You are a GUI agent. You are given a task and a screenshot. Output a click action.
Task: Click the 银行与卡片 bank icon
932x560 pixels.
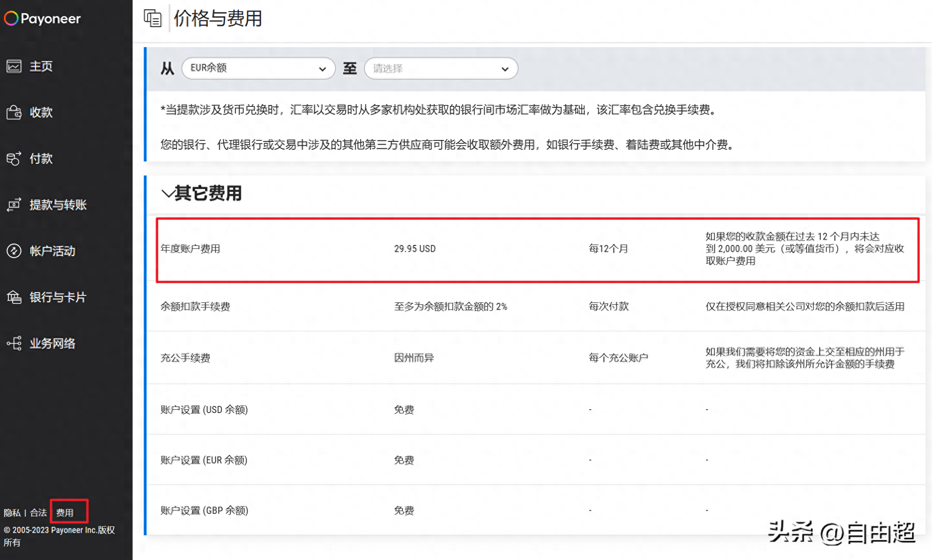14,297
